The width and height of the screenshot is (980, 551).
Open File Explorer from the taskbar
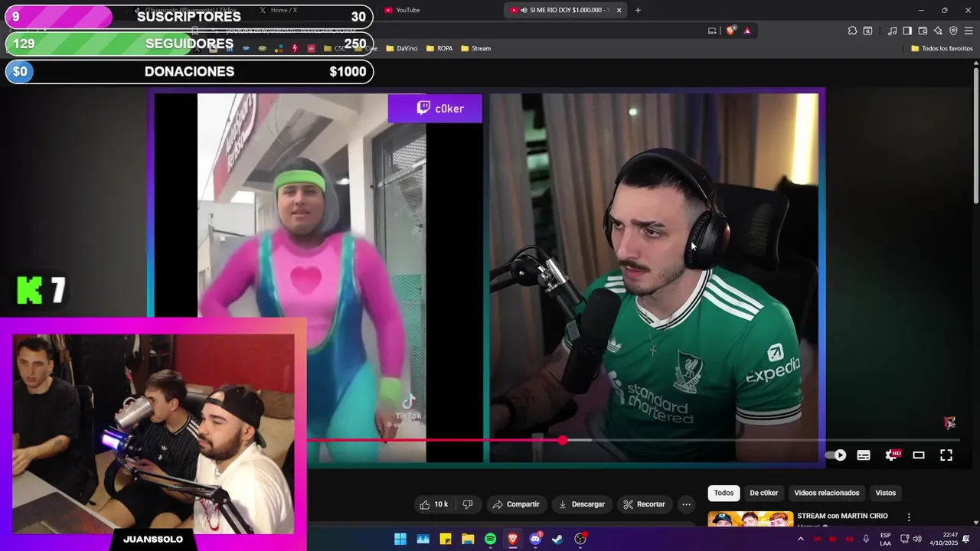pyautogui.click(x=468, y=540)
